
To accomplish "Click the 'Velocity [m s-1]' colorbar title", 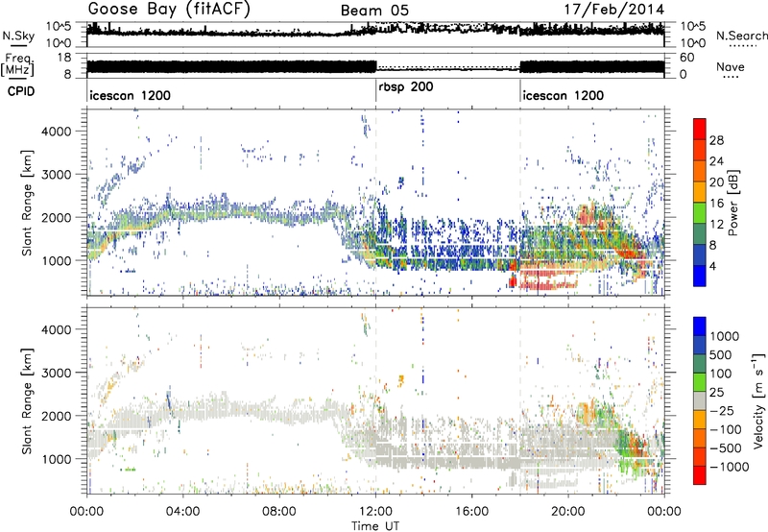I will pos(758,400).
